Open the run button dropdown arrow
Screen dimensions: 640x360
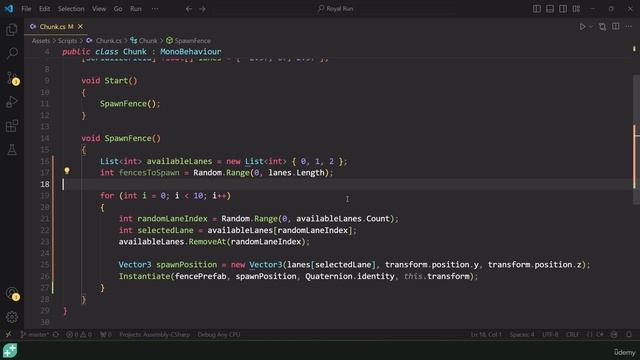pyautogui.click(x=591, y=27)
